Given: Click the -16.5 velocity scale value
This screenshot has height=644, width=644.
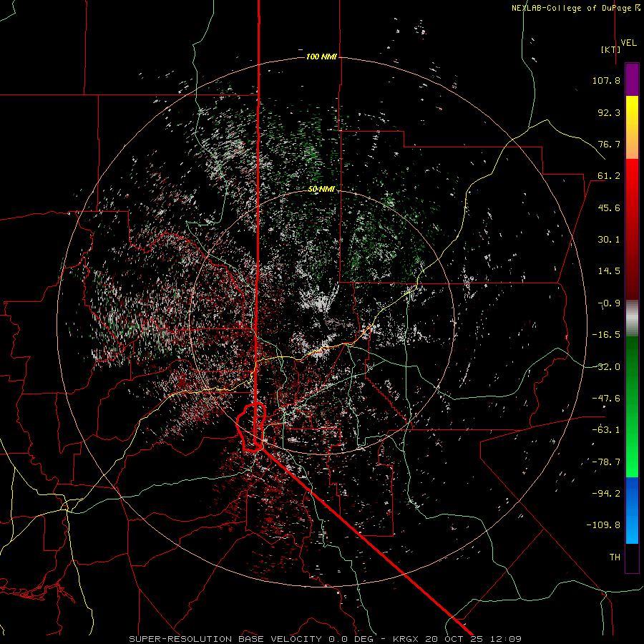Looking at the screenshot, I should click(x=606, y=335).
